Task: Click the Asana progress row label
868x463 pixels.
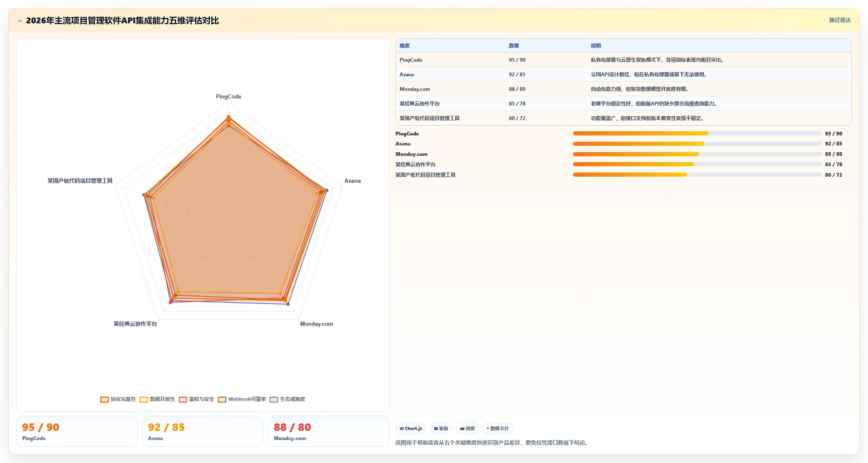Action: pyautogui.click(x=403, y=144)
